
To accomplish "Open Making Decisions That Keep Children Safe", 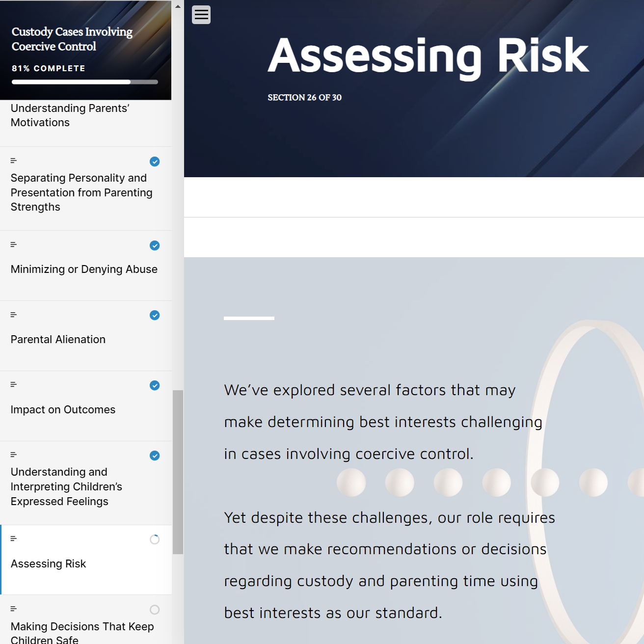I will 82,632.
